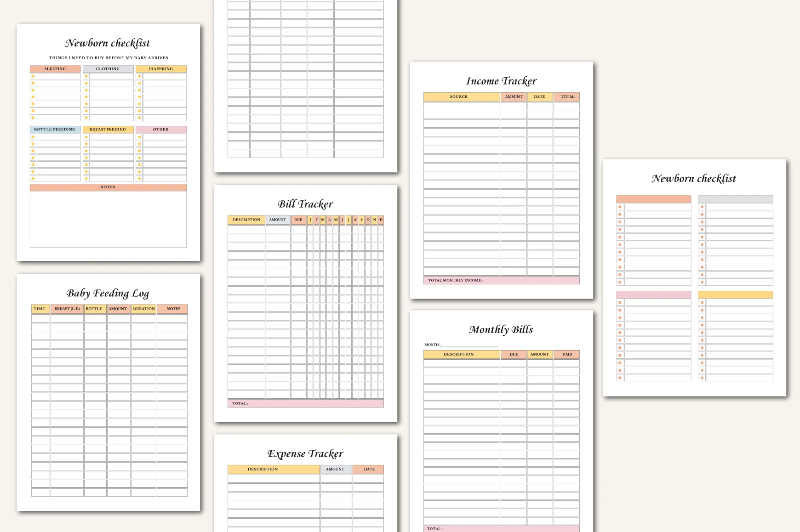Select the DESCRIPTION header in the Expense Tracker
This screenshot has width=800, height=532.
pyautogui.click(x=274, y=469)
